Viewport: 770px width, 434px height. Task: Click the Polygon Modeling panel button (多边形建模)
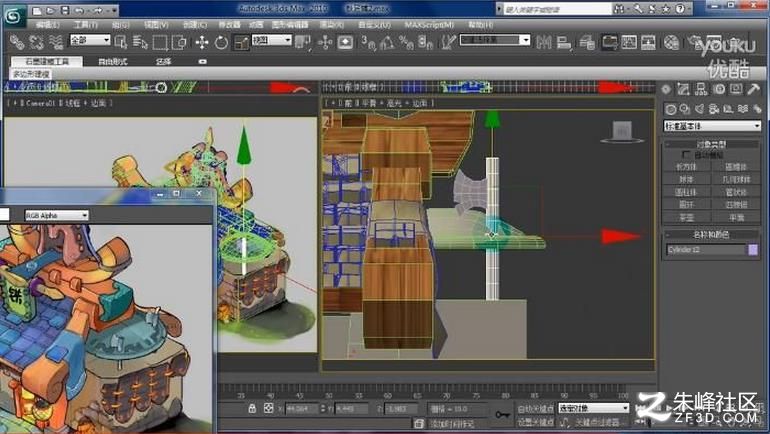(x=31, y=74)
